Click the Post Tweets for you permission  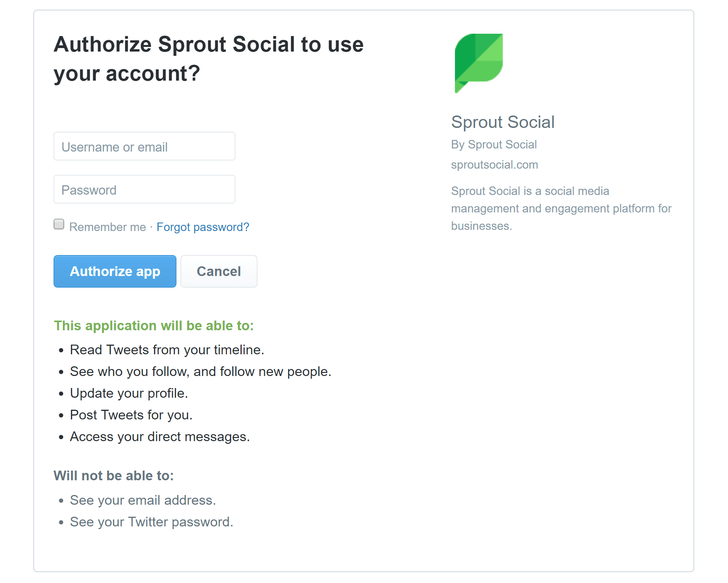coord(131,415)
